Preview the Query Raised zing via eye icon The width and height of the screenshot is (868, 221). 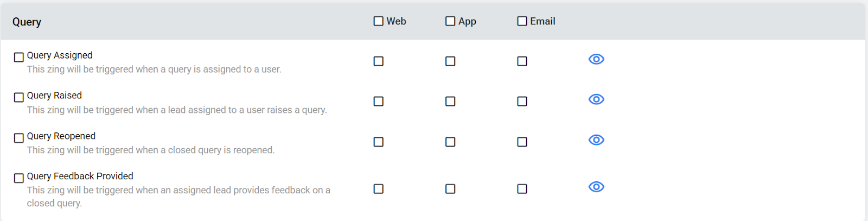(x=596, y=99)
